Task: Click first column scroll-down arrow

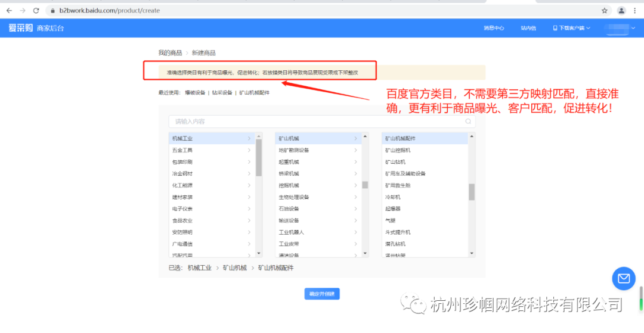Action: tap(259, 253)
